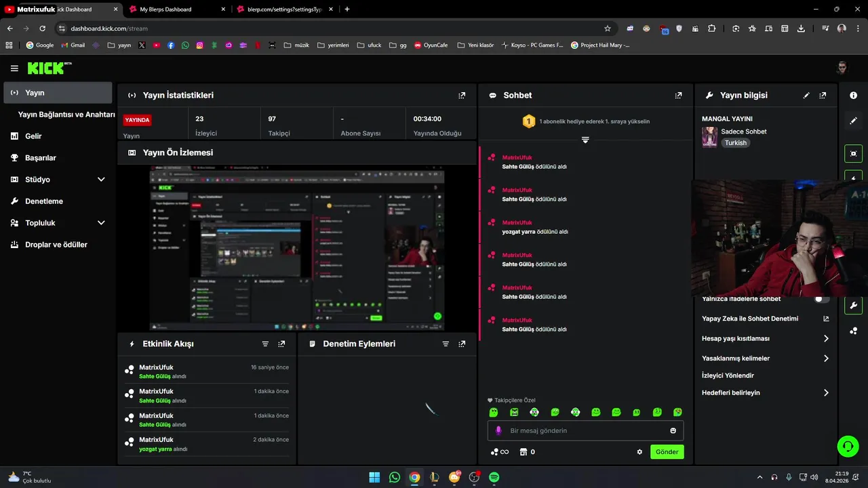The height and width of the screenshot is (488, 868).
Task: Click the Turkish language tag
Action: point(735,143)
